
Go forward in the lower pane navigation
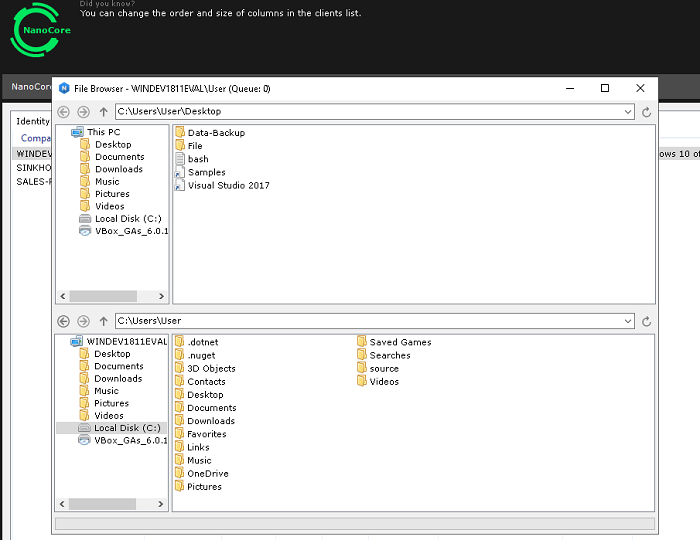[83, 321]
